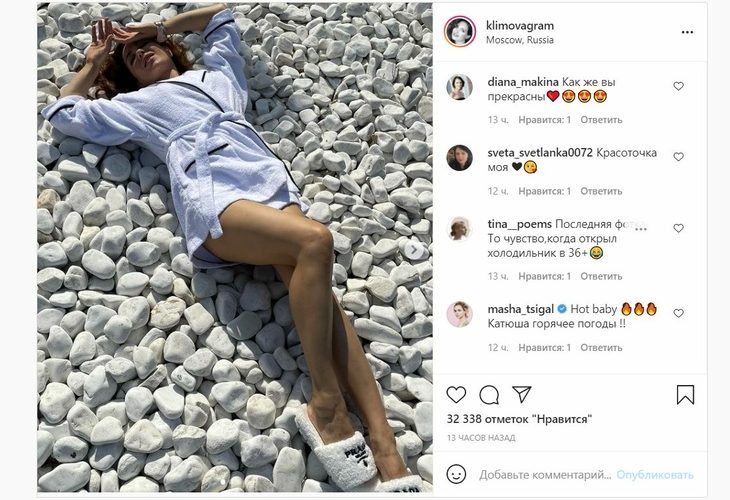The width and height of the screenshot is (730, 500).
Task: Open klimovagram profile avatar
Action: [x=460, y=32]
